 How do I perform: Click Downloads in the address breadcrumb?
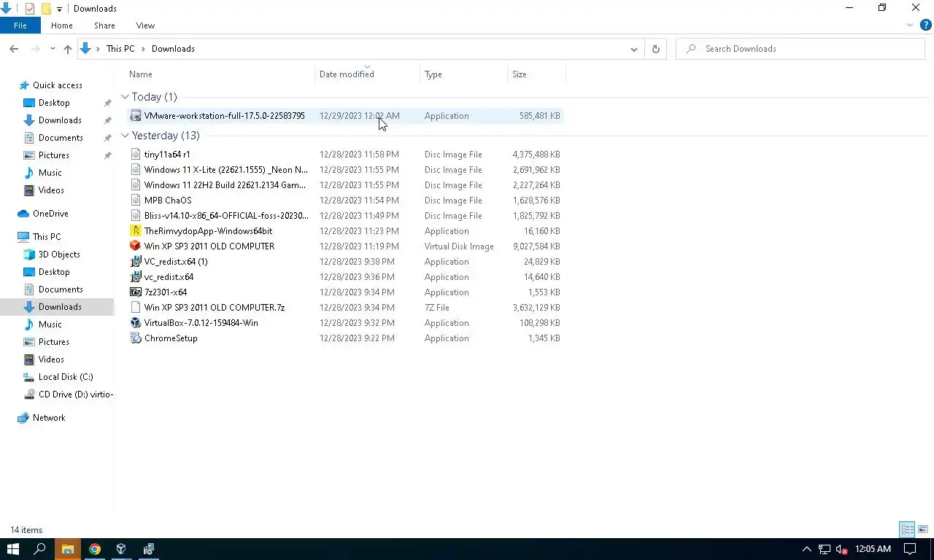[x=173, y=49]
